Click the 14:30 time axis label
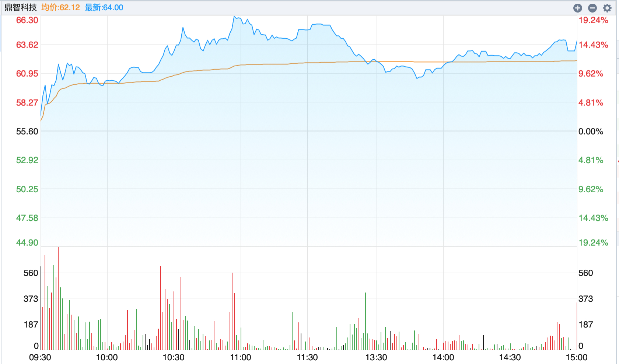The height and width of the screenshot is (364, 619). [510, 357]
